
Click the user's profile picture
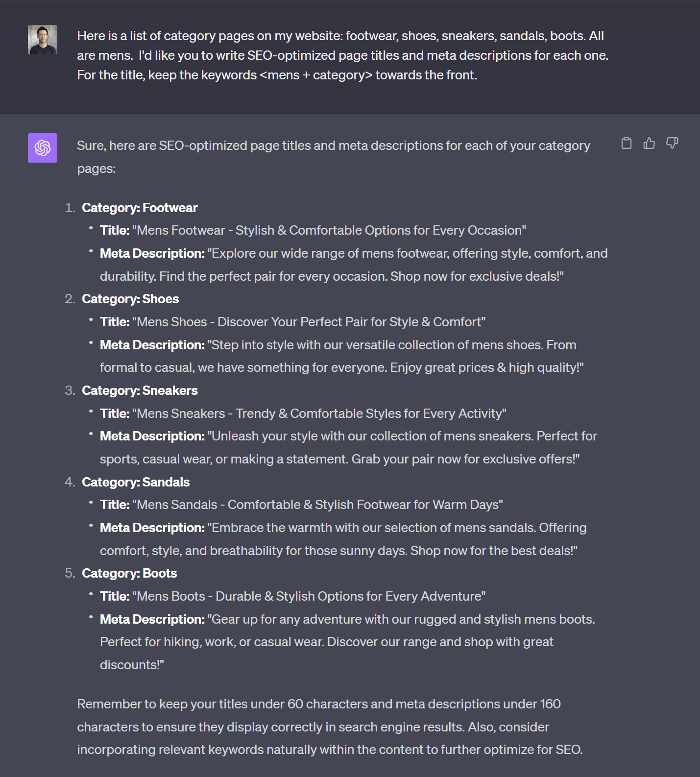click(42, 39)
